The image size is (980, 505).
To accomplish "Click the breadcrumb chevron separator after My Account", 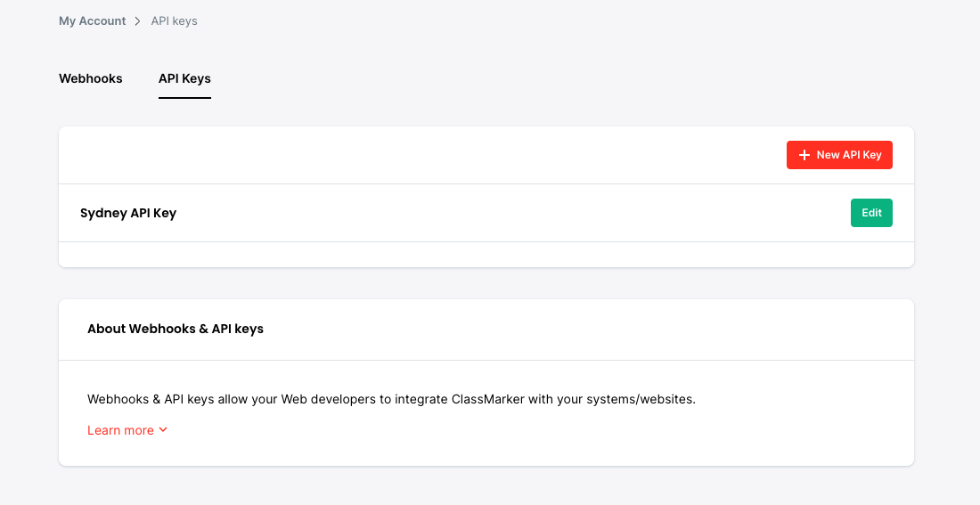I will click(x=138, y=21).
